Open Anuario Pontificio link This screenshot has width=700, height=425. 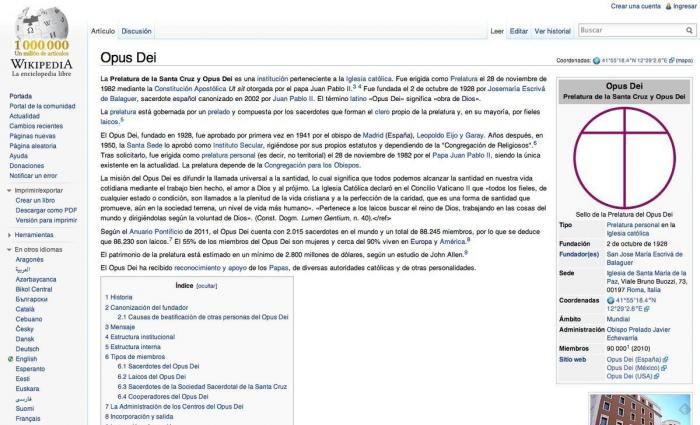156,232
